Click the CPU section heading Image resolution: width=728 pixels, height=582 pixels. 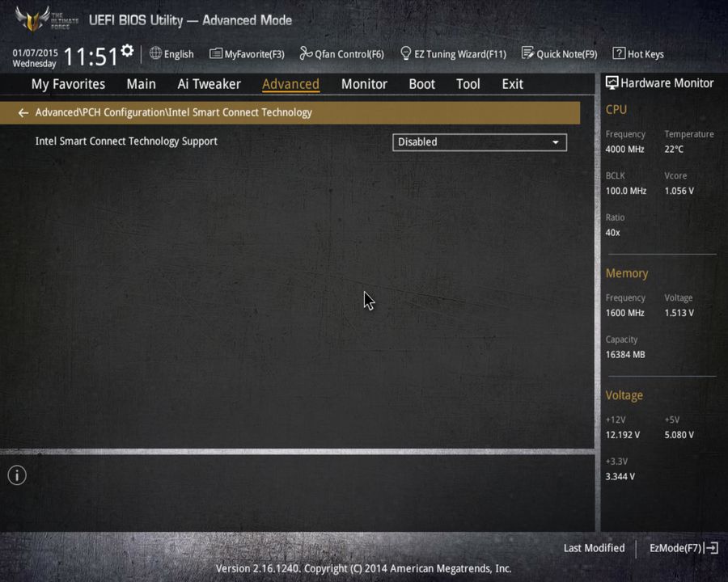coord(616,110)
